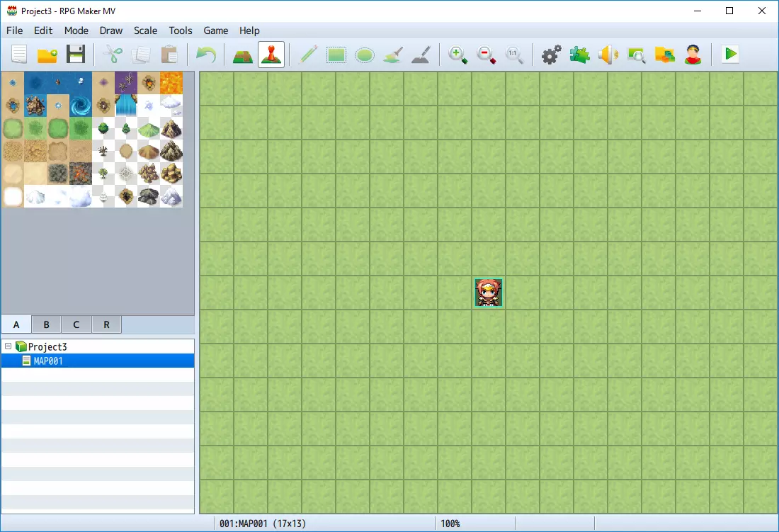This screenshot has height=532, width=779.
Task: Select the hero character event on the map
Action: click(x=489, y=293)
